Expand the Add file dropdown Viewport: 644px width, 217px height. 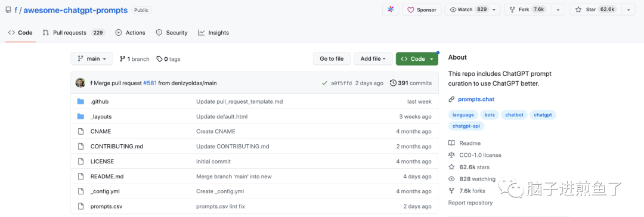pos(373,59)
